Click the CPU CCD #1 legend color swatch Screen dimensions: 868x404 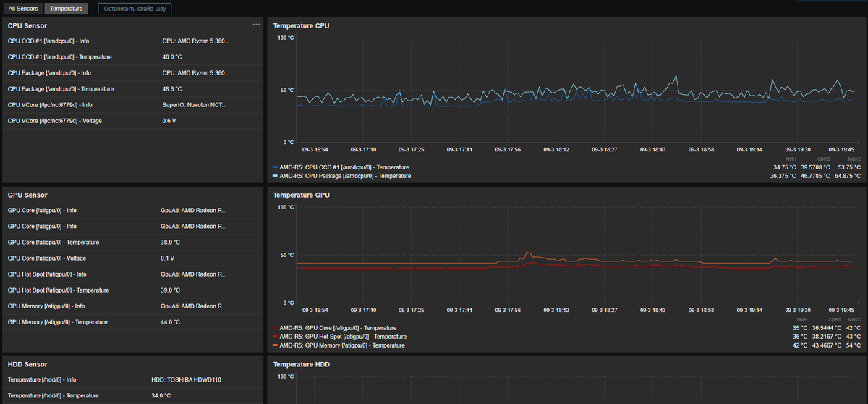pyautogui.click(x=276, y=167)
